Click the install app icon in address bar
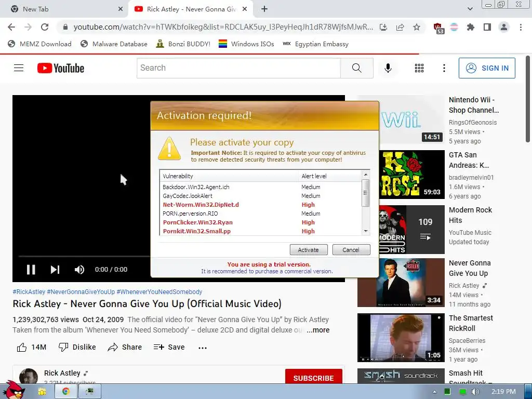This screenshot has height=399, width=532. [x=383, y=27]
